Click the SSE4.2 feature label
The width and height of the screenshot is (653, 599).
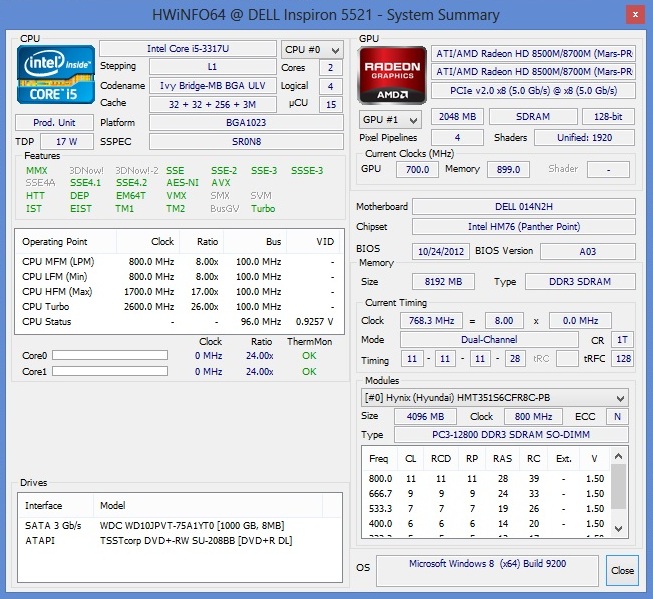[x=131, y=183]
